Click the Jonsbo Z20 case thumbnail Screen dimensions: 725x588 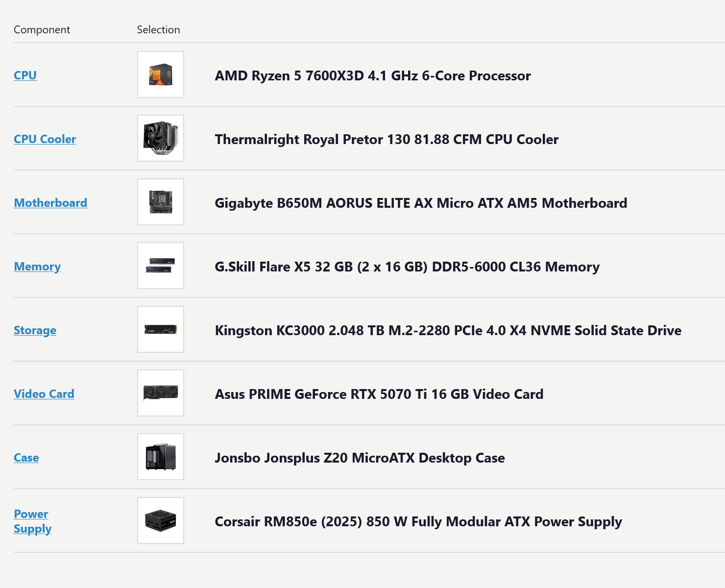point(161,457)
